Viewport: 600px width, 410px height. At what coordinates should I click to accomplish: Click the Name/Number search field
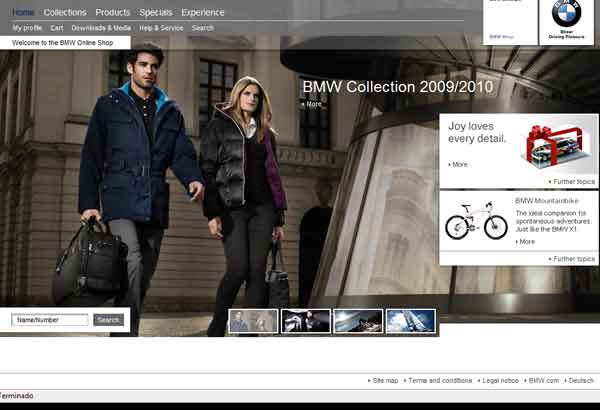point(50,320)
